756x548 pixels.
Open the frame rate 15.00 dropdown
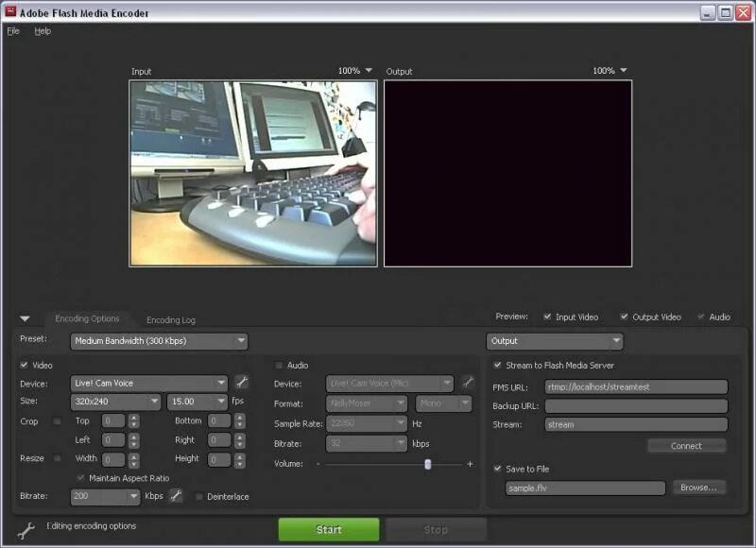pos(198,402)
